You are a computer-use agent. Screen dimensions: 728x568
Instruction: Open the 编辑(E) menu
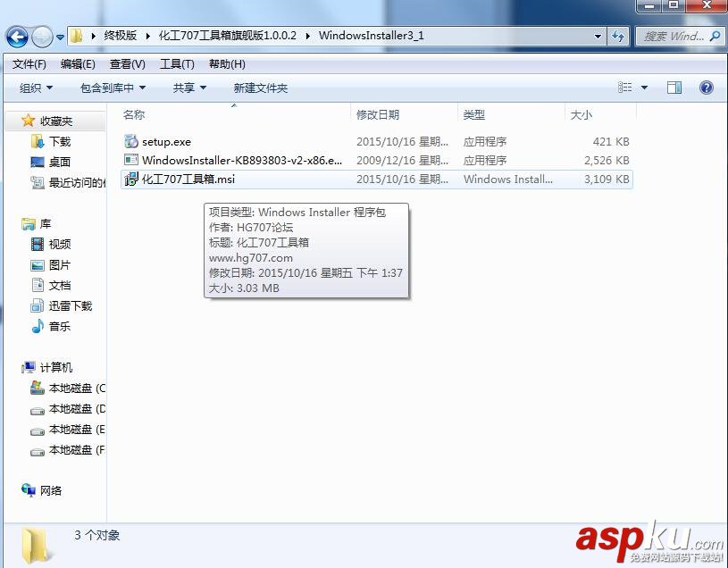pos(78,64)
